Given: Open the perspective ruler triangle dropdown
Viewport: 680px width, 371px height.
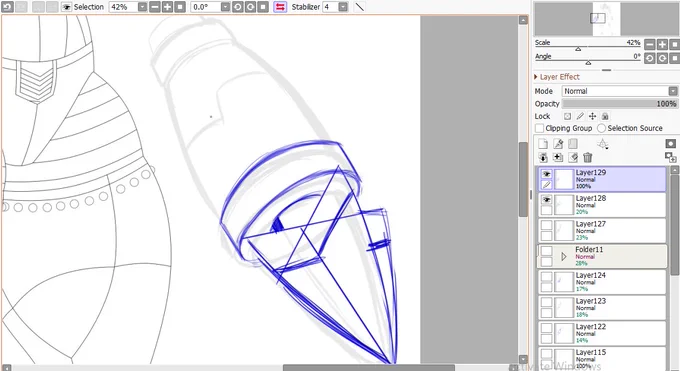Looking at the screenshot, I should coord(602,144).
